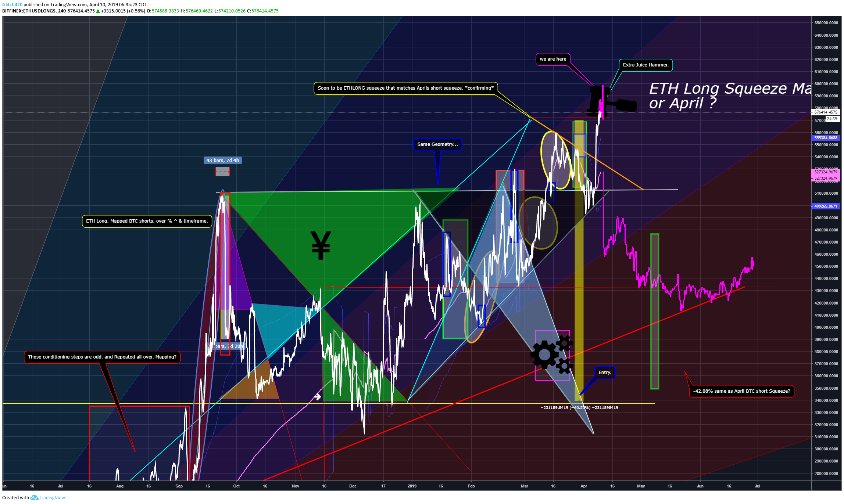
Task: Click the '43 bars, 7d 4h' label
Action: click(222, 161)
